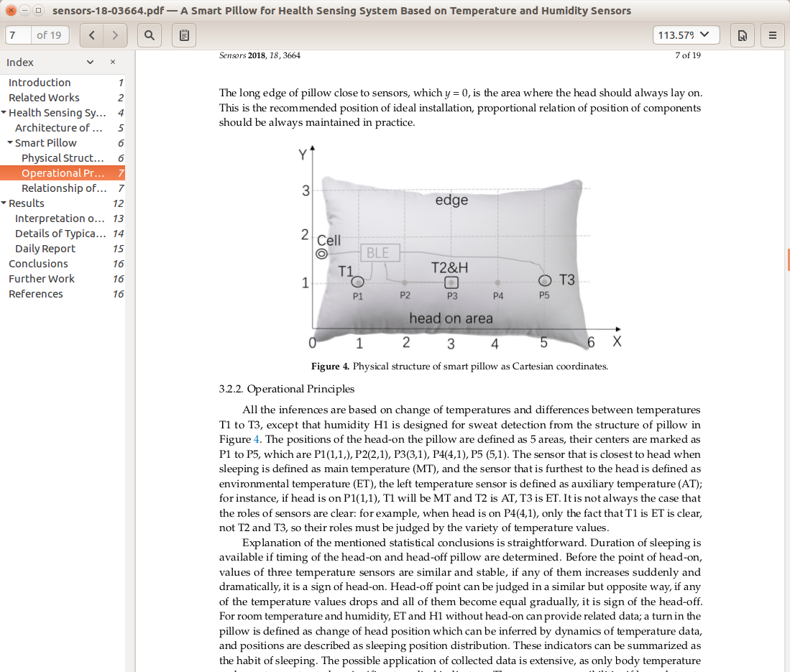Follow the Figure 4 link in text
This screenshot has width=790, height=672.
tap(256, 439)
